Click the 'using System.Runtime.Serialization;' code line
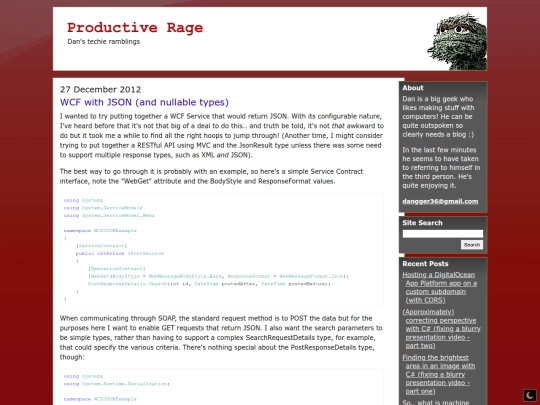 [x=116, y=384]
